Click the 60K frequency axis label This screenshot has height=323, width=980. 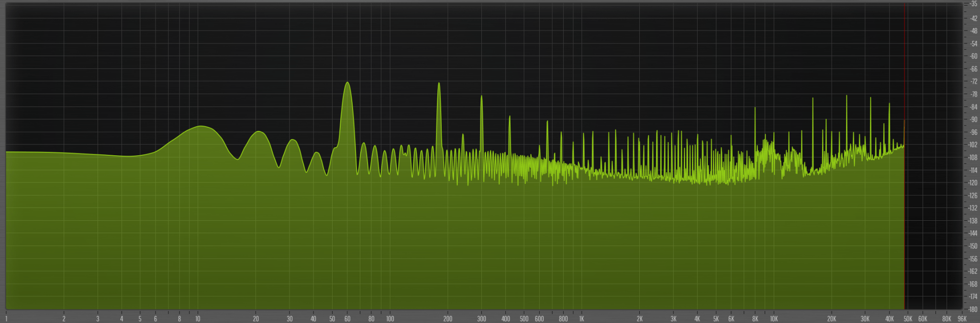coord(923,319)
